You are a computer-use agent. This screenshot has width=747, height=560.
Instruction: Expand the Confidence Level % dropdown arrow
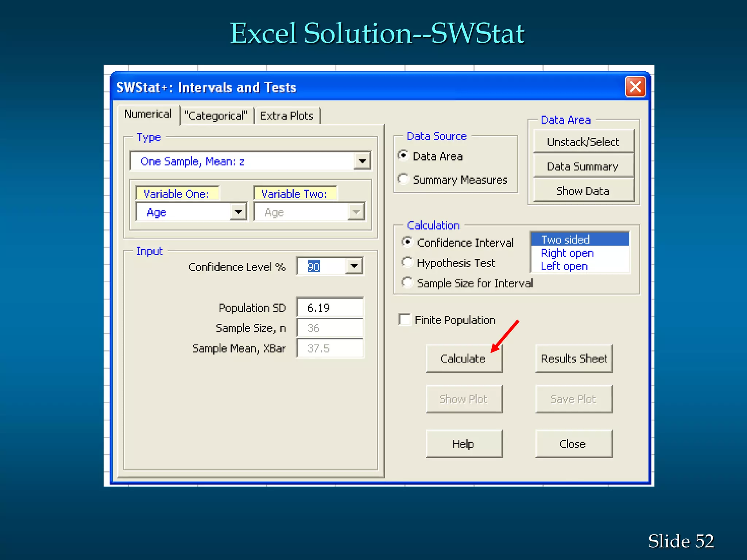tap(354, 266)
